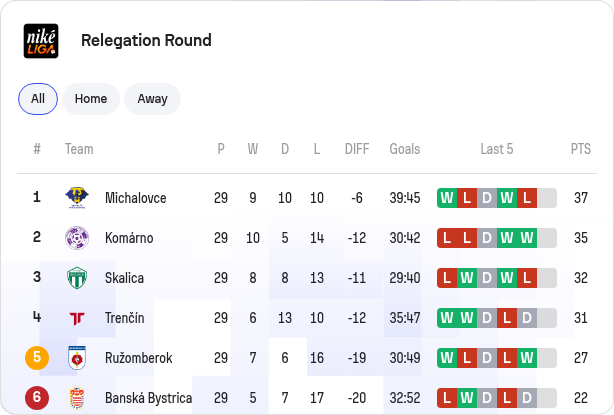Click the Ružomberok club crest

77,358
